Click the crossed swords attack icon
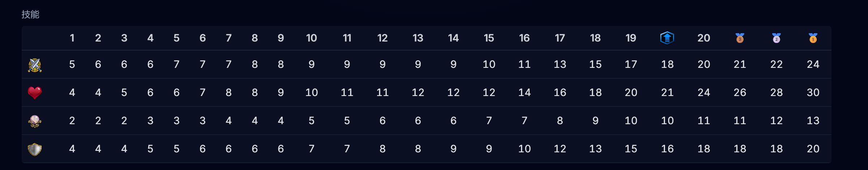This screenshot has height=170, width=868. point(35,65)
